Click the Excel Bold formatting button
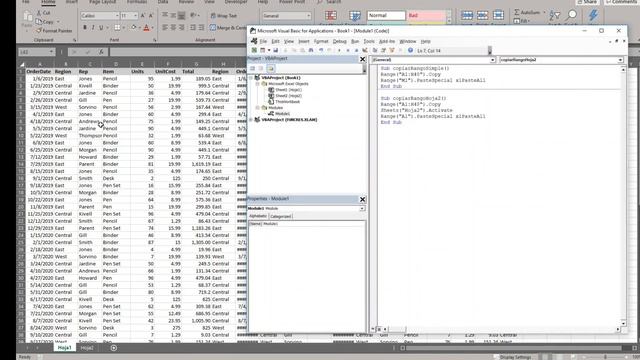The width and height of the screenshot is (640, 360). pyautogui.click(x=85, y=28)
